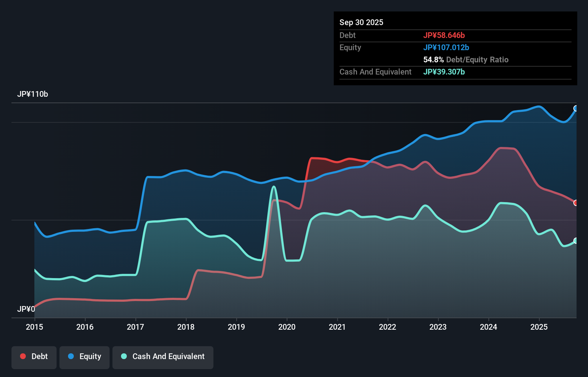Select the blue Equity endpoint marker on chart
Image resolution: width=588 pixels, height=377 pixels.
tap(576, 108)
